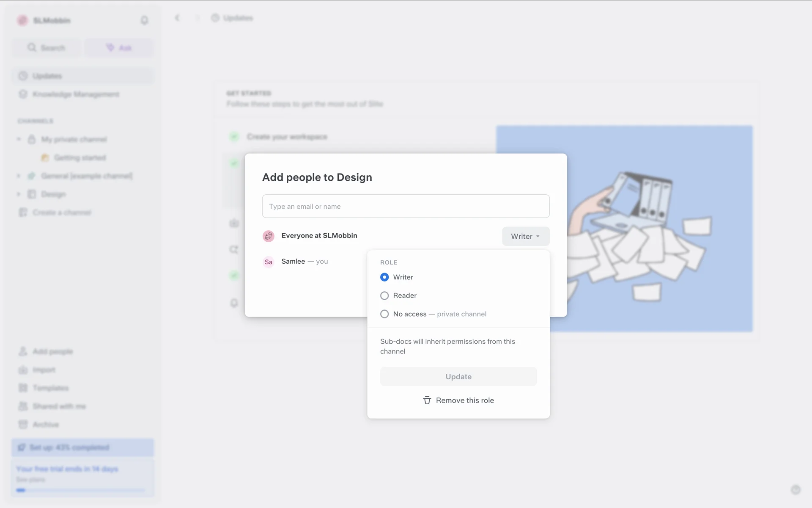
Task: Click the Add people icon in sidebar
Action: click(x=23, y=351)
